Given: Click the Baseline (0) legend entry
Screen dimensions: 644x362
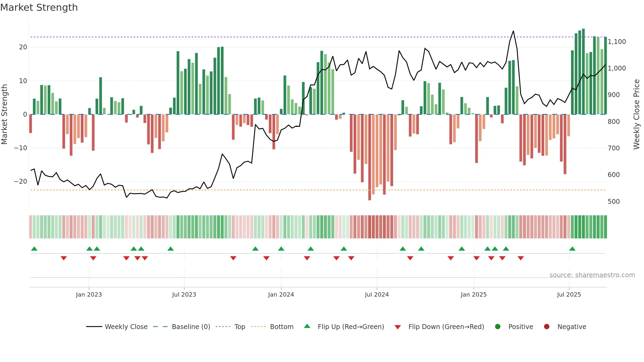Looking at the screenshot, I should pos(182,327).
